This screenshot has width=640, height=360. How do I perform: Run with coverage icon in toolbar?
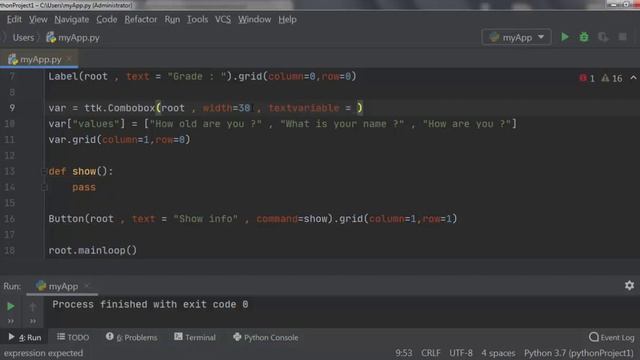tap(603, 37)
